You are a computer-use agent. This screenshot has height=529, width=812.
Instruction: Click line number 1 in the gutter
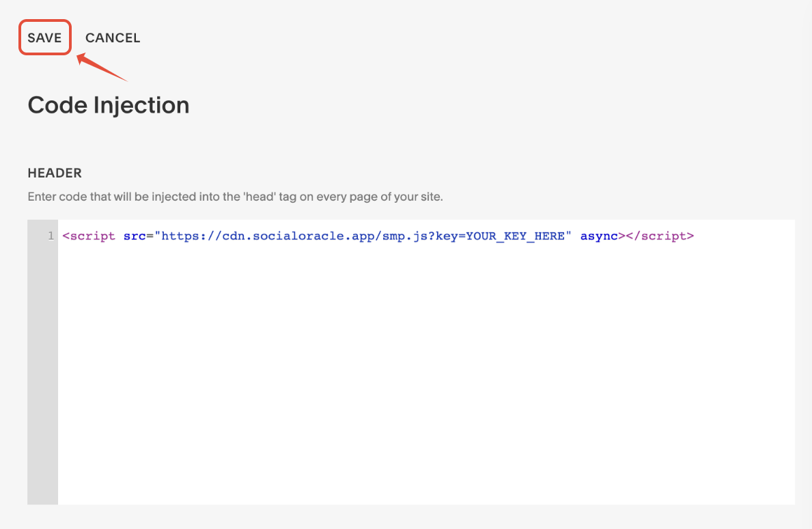[x=51, y=236]
